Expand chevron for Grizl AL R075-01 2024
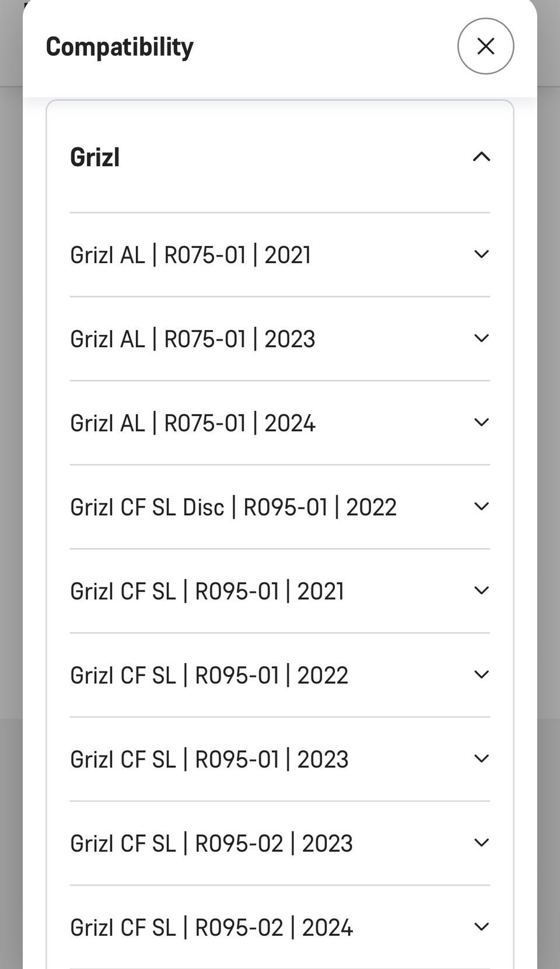The height and width of the screenshot is (969, 560). click(x=481, y=422)
